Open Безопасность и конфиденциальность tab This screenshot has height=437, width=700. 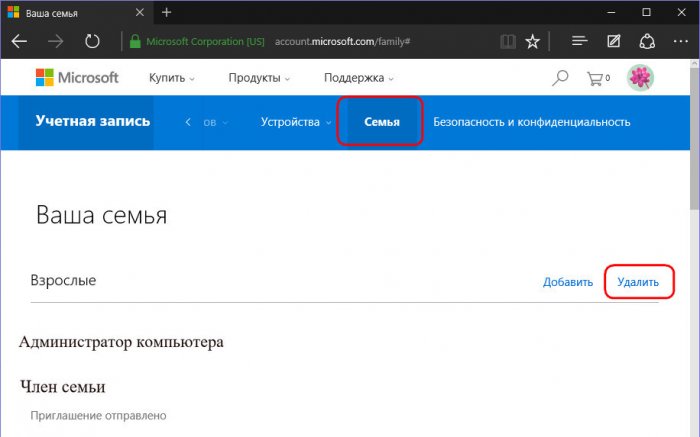click(532, 122)
